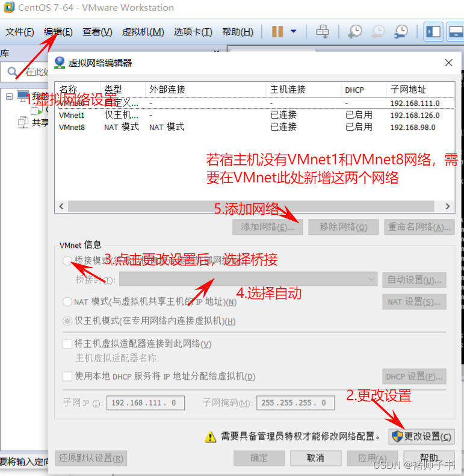464x476 pixels.
Task: Click the revert to snapshot icon
Action: click(378, 31)
